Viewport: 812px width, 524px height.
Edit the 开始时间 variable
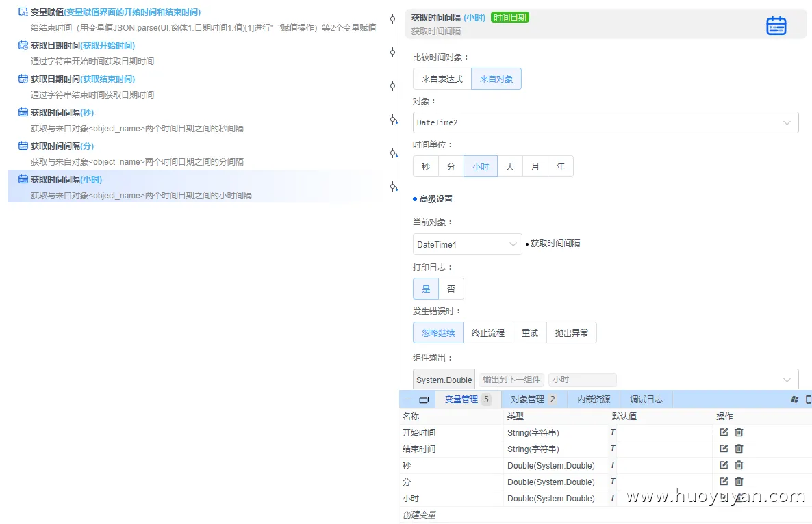(x=724, y=432)
